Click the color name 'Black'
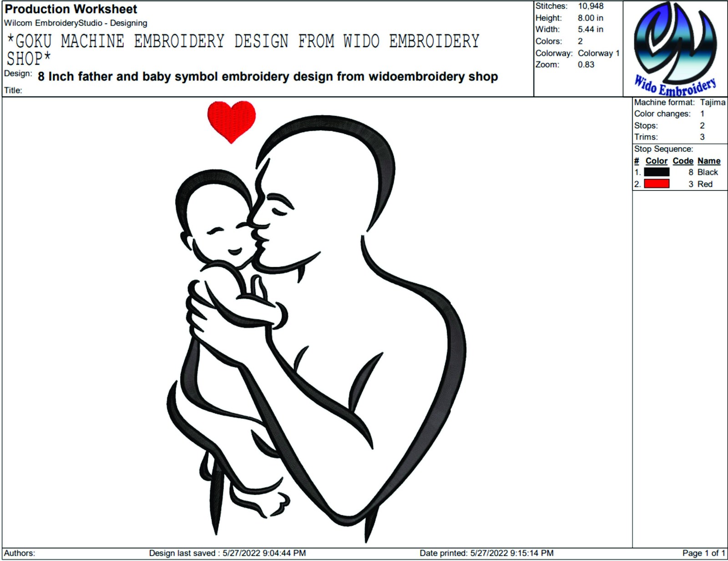This screenshot has height=561, width=728. 708,172
